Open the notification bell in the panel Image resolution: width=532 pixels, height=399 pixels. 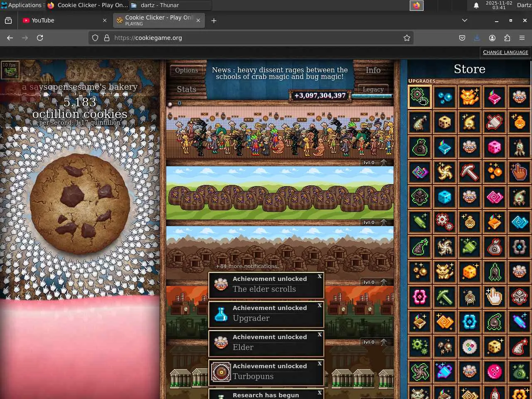[476, 5]
